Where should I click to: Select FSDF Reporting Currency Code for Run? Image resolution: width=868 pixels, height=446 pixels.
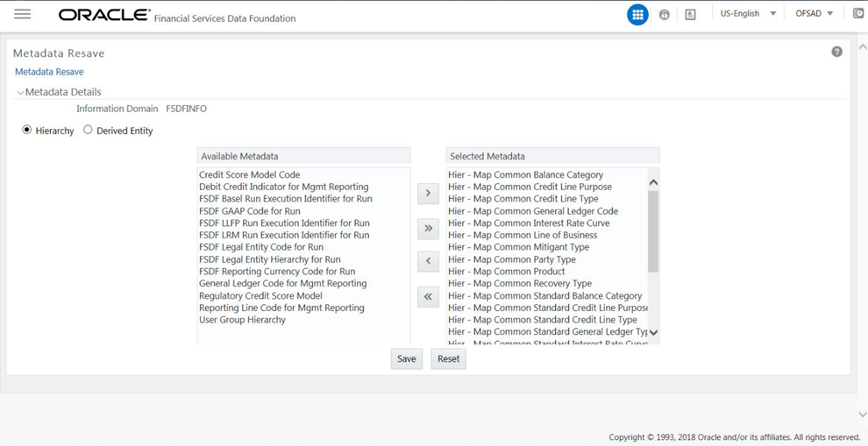click(x=277, y=272)
